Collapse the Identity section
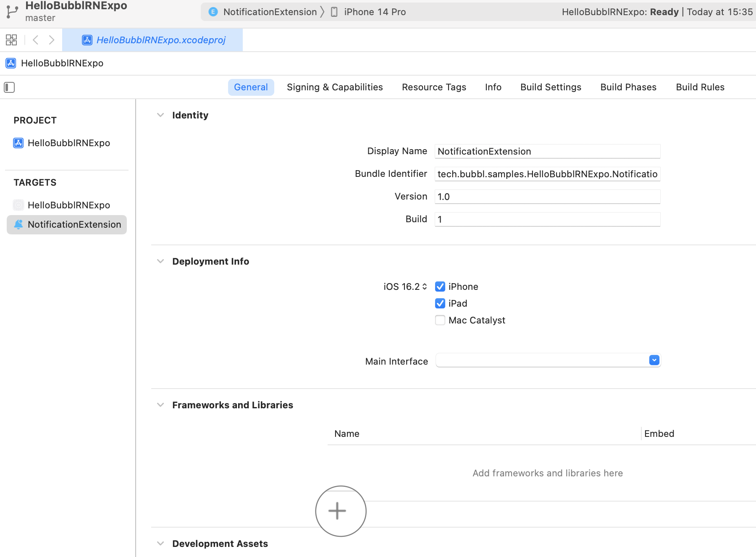This screenshot has width=756, height=557. click(160, 115)
